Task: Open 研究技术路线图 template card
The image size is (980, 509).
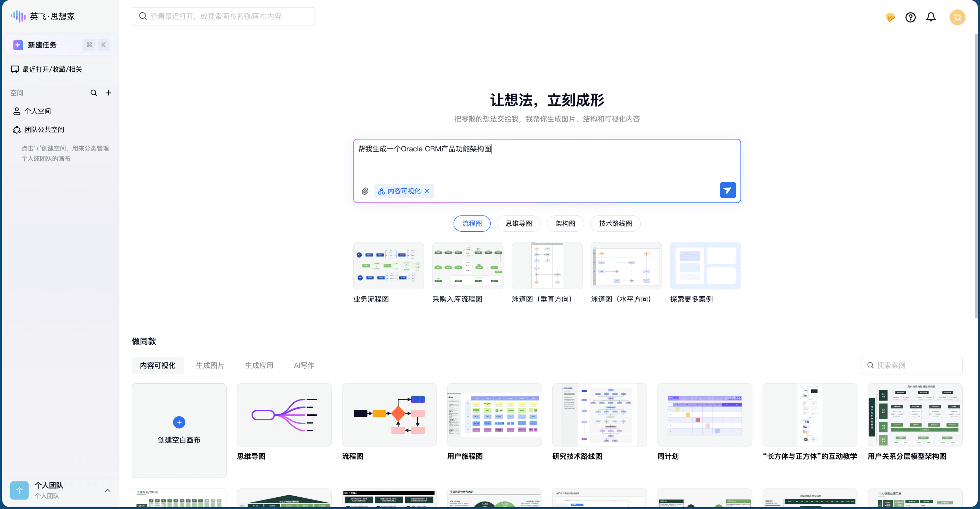Action: [599, 415]
